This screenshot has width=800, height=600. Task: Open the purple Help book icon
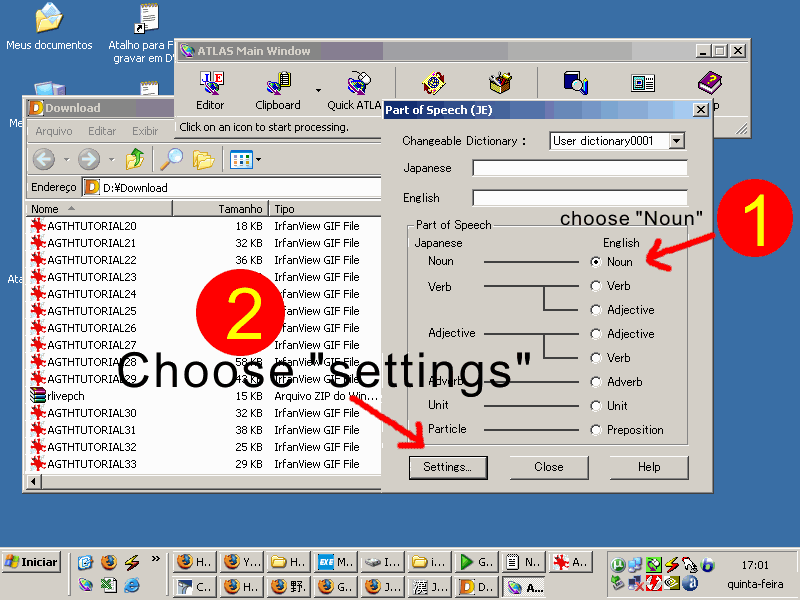pyautogui.click(x=710, y=83)
